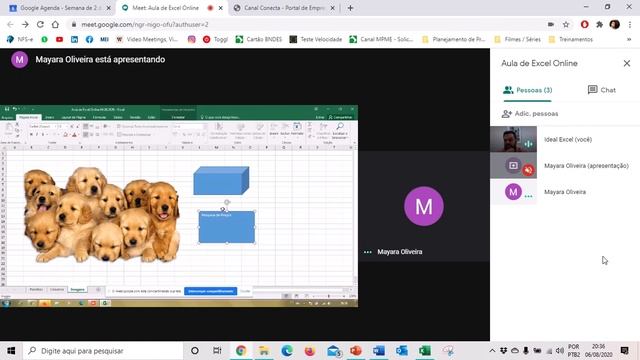Click Mayara Oliveira's purple M avatar in list

coord(513,192)
